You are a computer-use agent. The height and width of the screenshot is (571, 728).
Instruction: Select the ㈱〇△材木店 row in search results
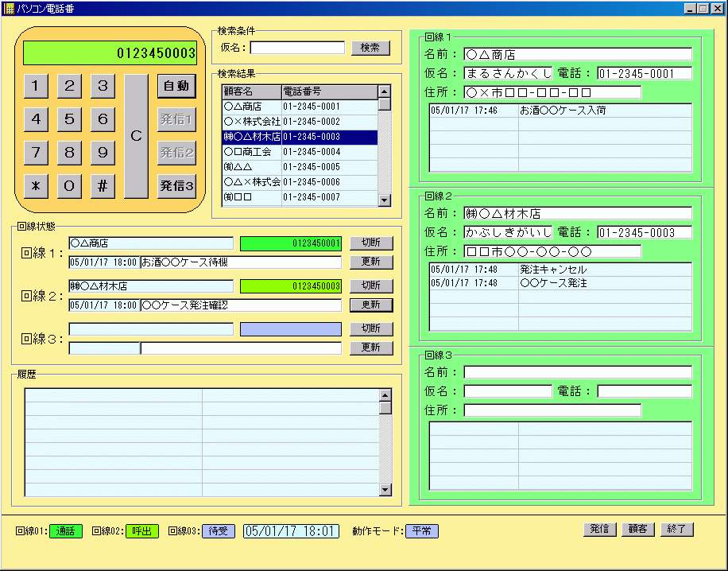click(x=300, y=137)
